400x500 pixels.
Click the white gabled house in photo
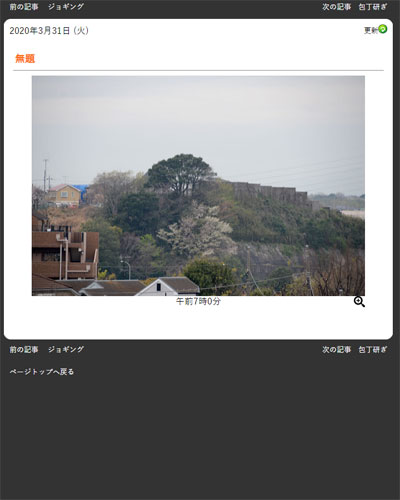pos(168,287)
